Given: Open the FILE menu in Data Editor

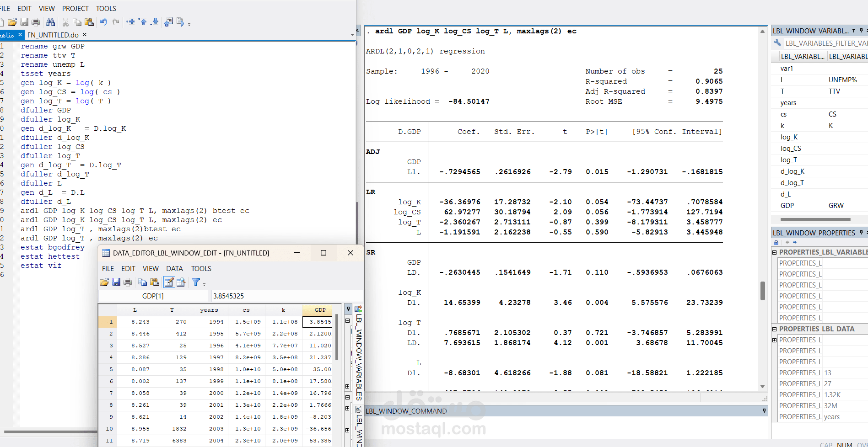Looking at the screenshot, I should (108, 269).
